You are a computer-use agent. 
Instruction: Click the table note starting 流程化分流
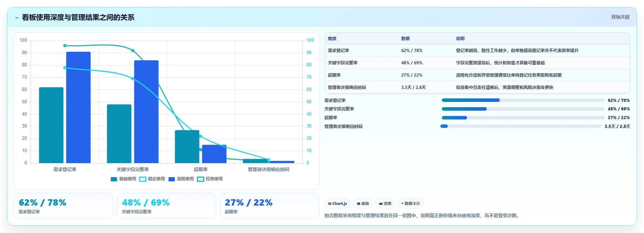(x=509, y=75)
